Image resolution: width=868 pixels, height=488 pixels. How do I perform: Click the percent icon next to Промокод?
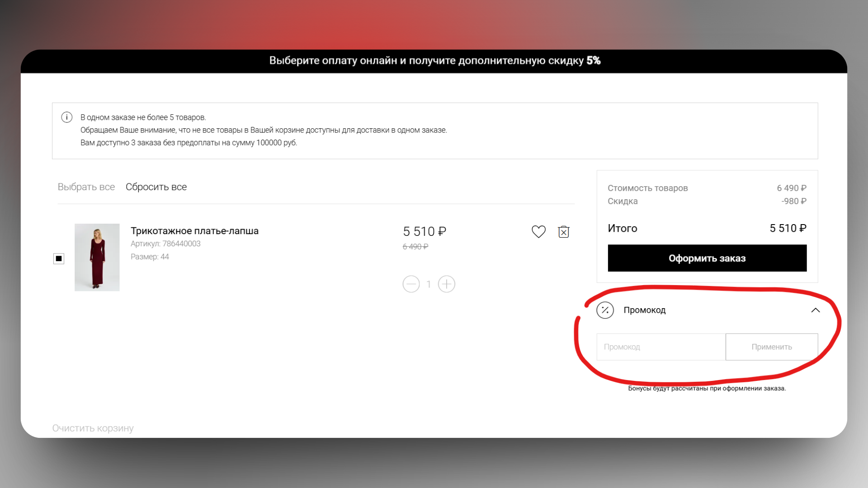click(x=605, y=310)
